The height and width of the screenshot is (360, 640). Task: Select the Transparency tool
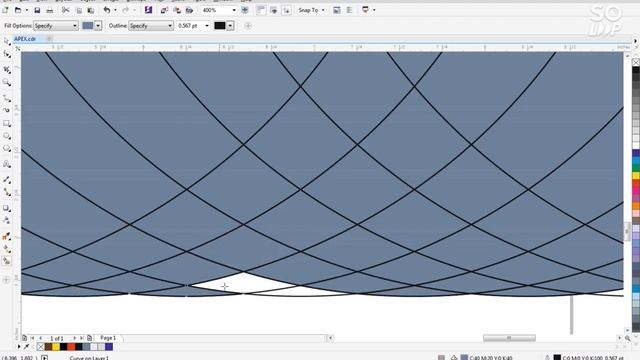click(7, 220)
